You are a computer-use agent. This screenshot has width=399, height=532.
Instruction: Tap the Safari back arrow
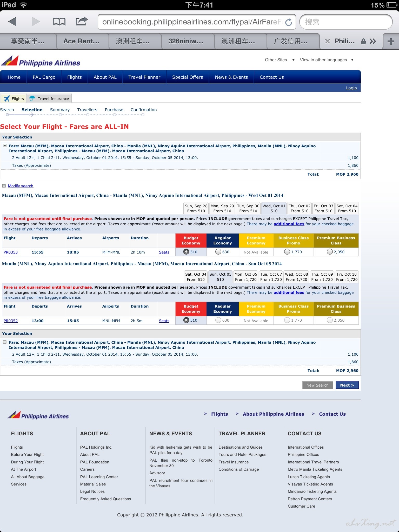[x=12, y=22]
